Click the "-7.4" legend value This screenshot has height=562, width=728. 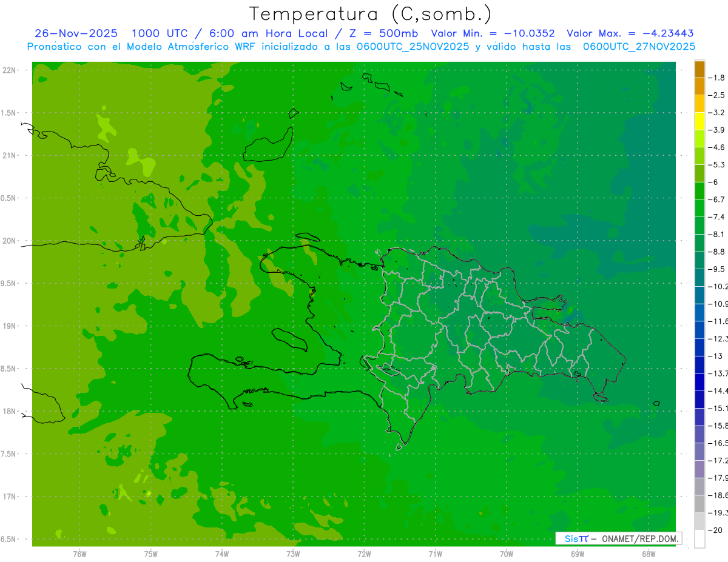(716, 216)
